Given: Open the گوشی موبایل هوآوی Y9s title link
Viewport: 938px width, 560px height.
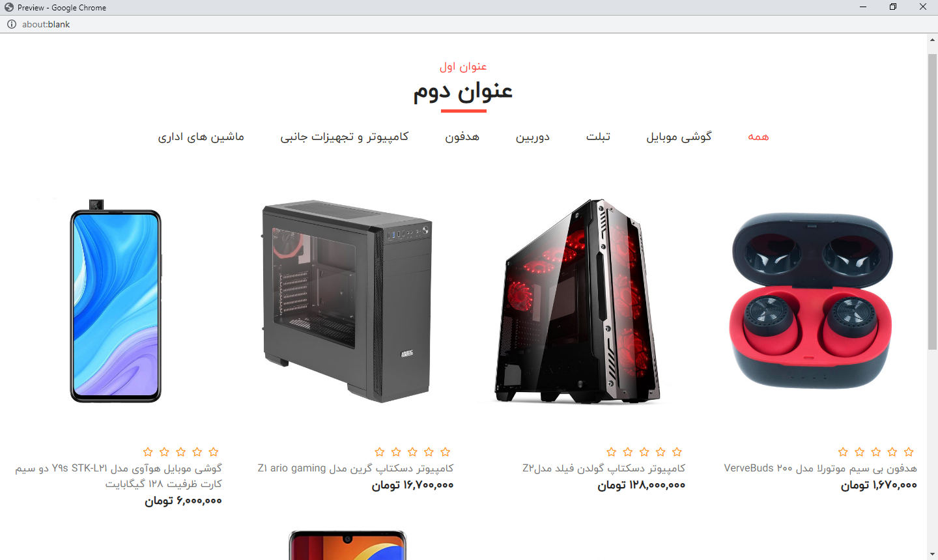Looking at the screenshot, I should click(119, 476).
